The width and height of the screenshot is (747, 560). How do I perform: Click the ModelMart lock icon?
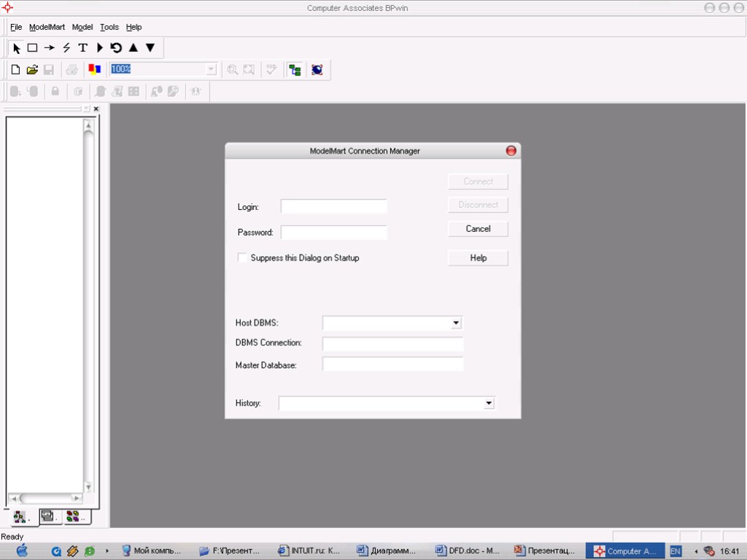click(55, 91)
